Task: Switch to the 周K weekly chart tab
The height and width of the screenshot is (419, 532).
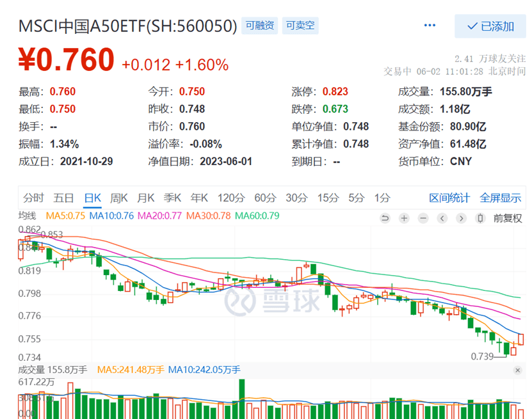Action: (119, 198)
